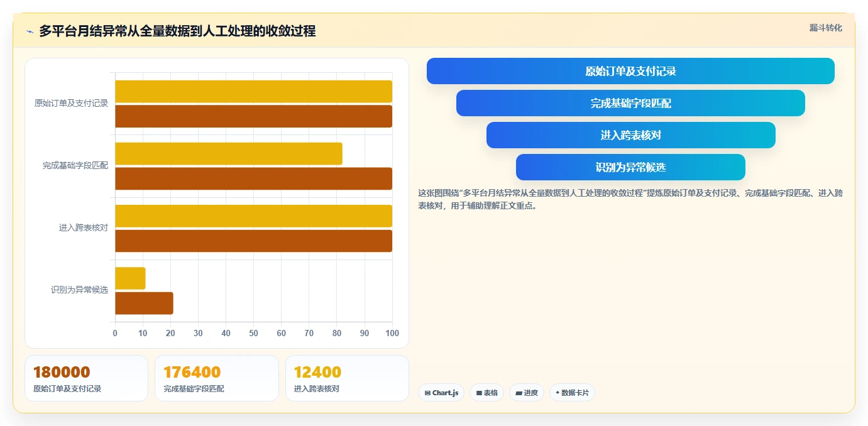Click x-axis tick value 80
868x426 pixels.
337,333
